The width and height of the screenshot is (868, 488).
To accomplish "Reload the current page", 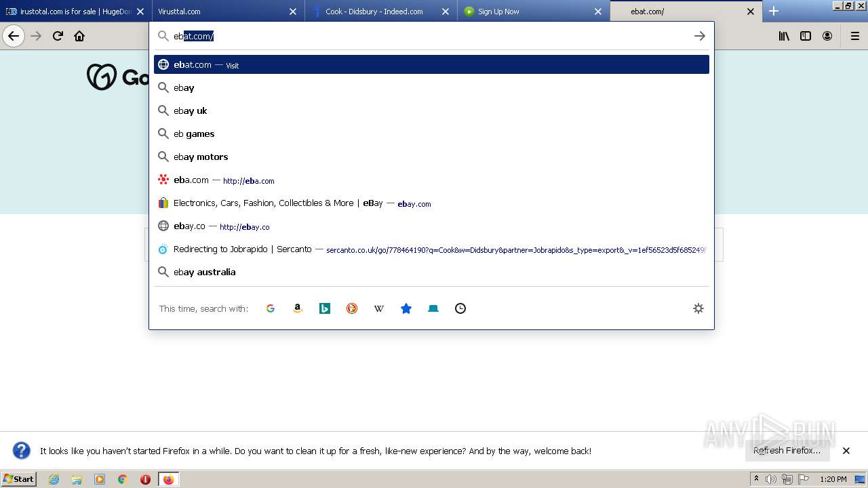I will tap(58, 36).
